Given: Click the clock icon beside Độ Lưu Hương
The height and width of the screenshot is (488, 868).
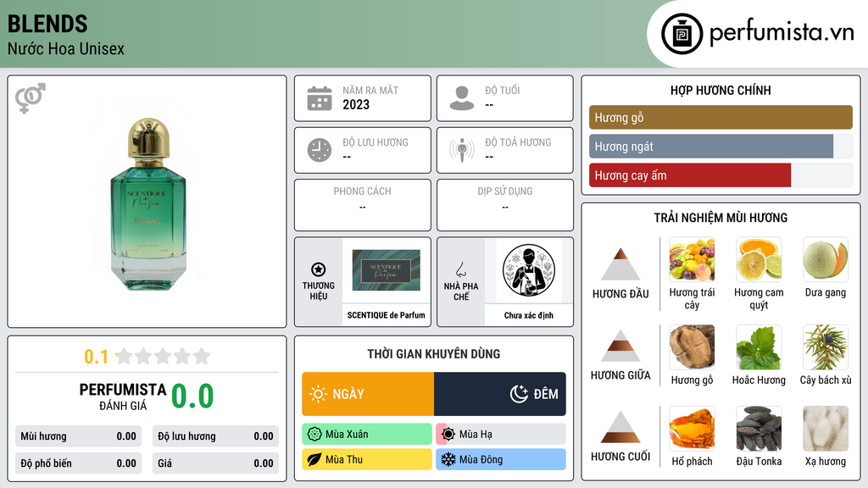Looking at the screenshot, I should (x=320, y=150).
